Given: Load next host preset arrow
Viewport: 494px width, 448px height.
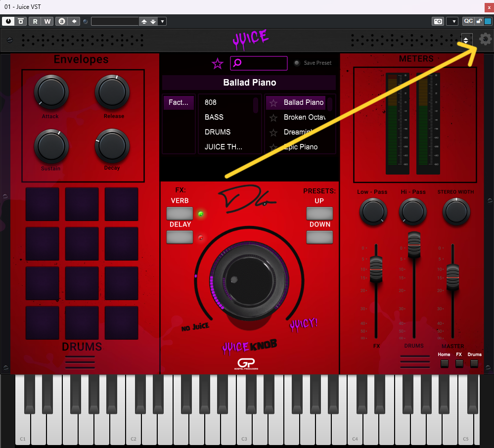Looking at the screenshot, I should pos(153,21).
